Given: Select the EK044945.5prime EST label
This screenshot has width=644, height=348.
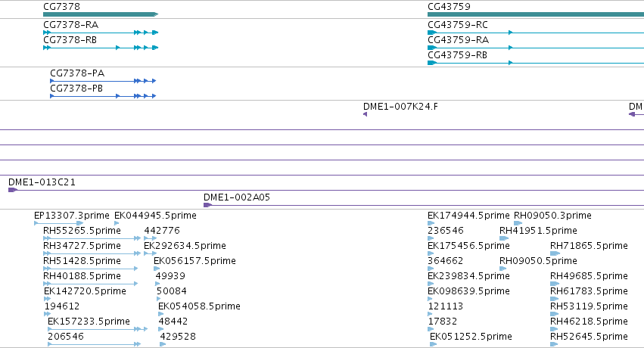Looking at the screenshot, I should pyautogui.click(x=155, y=216).
